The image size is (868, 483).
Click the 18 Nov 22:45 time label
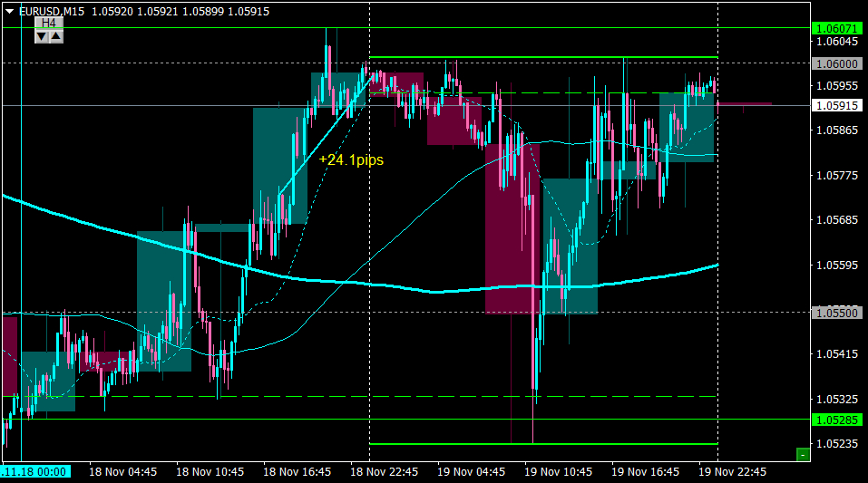pyautogui.click(x=385, y=472)
